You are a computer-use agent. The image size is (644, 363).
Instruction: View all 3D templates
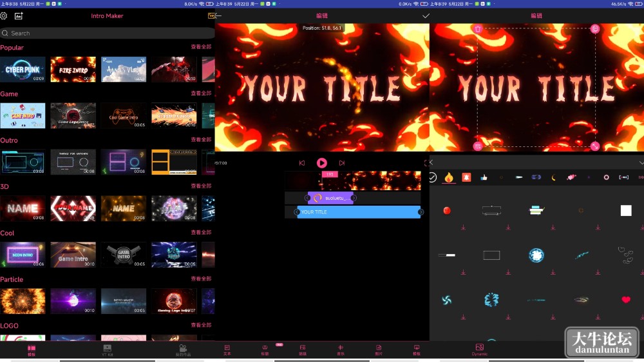(201, 186)
